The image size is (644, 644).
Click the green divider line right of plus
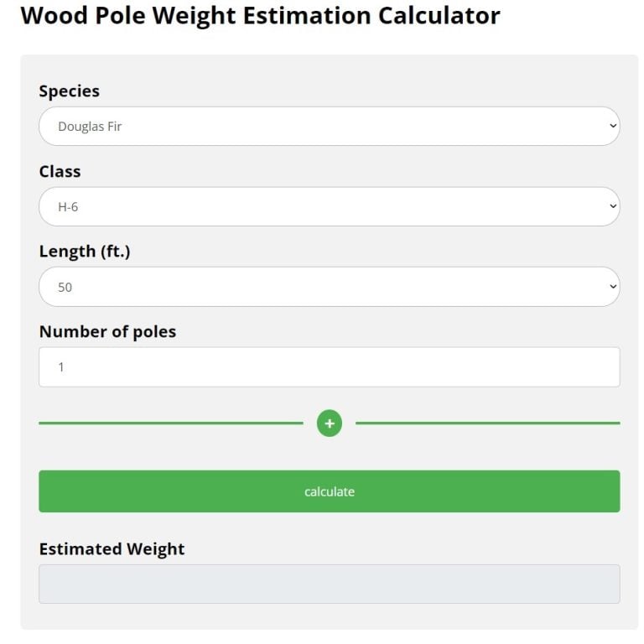point(487,423)
